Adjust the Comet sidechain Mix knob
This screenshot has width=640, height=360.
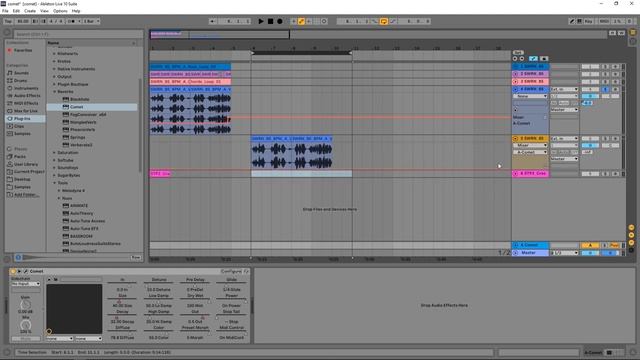pos(25,325)
